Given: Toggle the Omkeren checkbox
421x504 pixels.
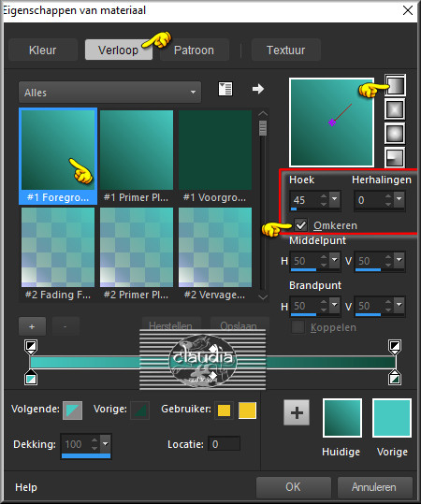Looking at the screenshot, I should tap(301, 225).
